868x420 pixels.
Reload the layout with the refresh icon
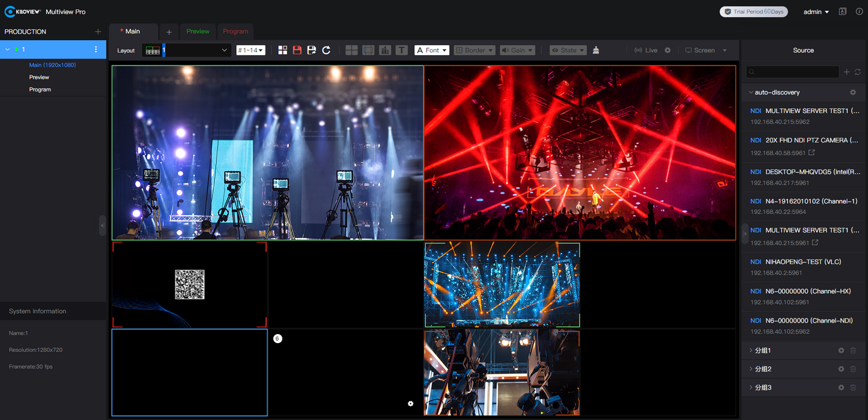pyautogui.click(x=326, y=50)
